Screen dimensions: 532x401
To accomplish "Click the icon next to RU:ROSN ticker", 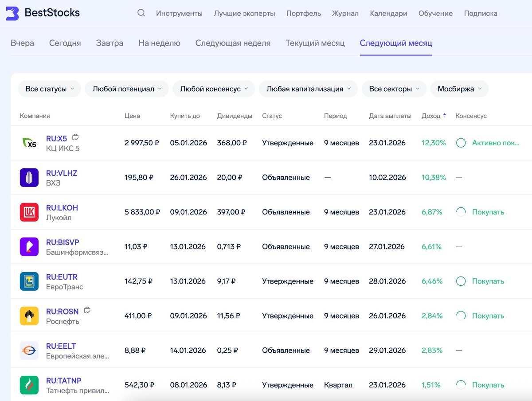I will point(87,310).
